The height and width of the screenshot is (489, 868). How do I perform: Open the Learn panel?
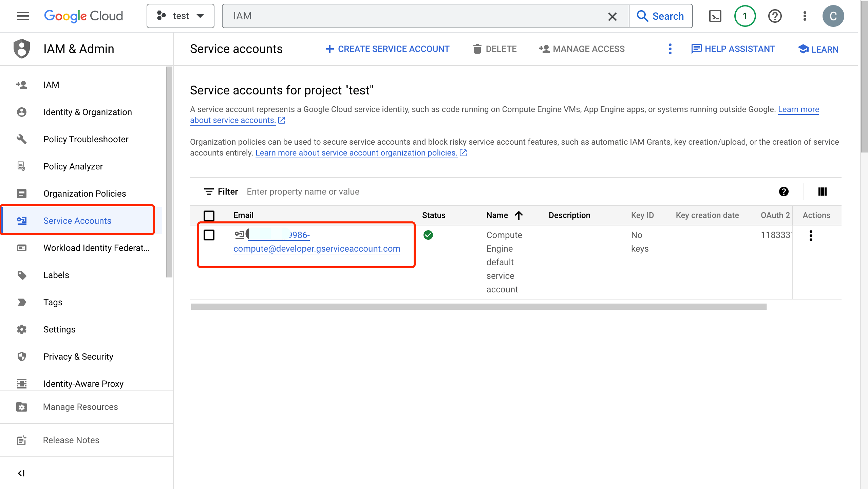pos(818,49)
